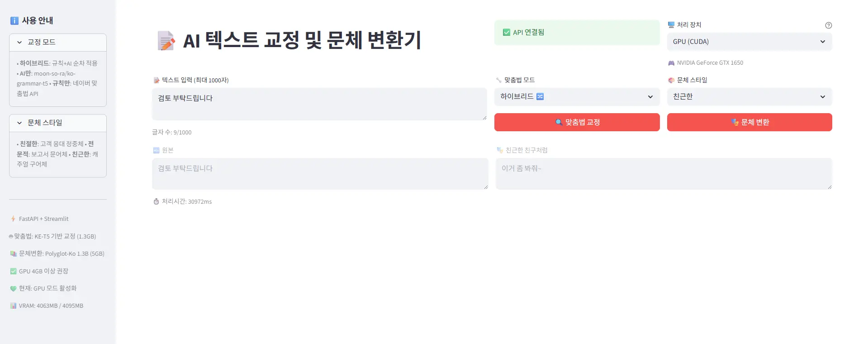Screen dimensions: 868x344
Task: Collapse the 교정 모드 expander
Action: pyautogui.click(x=58, y=42)
